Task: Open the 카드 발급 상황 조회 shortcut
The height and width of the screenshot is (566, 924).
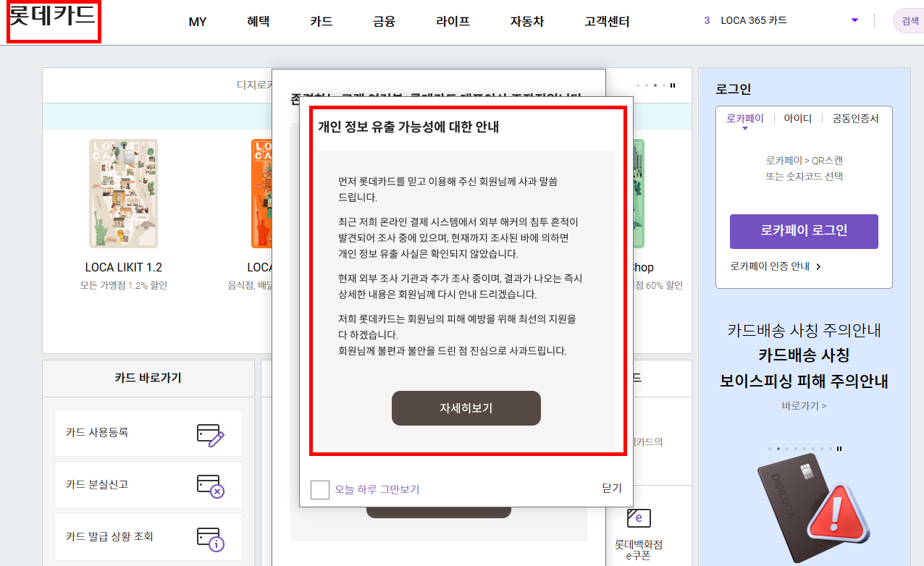Action: 148,537
